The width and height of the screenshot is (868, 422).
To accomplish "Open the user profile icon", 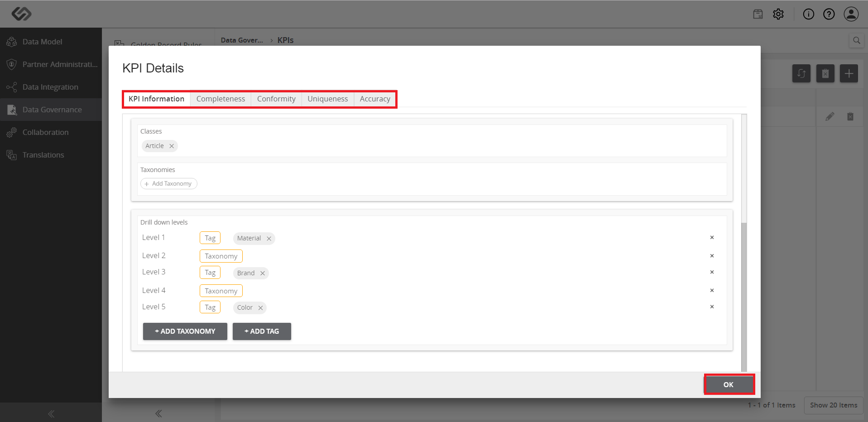I will pos(851,14).
